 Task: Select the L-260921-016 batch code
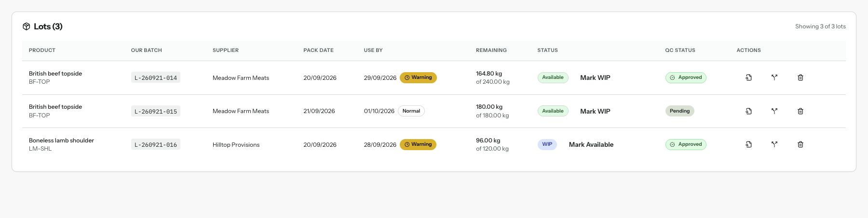pyautogui.click(x=156, y=144)
